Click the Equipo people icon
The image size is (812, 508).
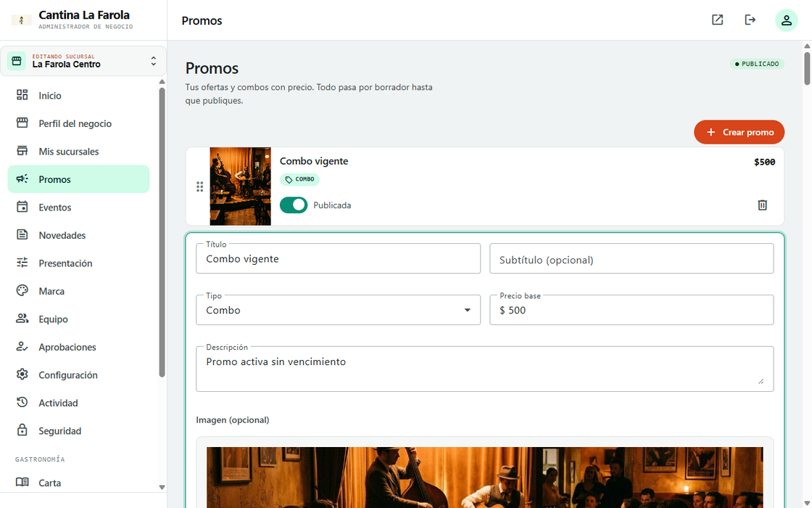22,319
